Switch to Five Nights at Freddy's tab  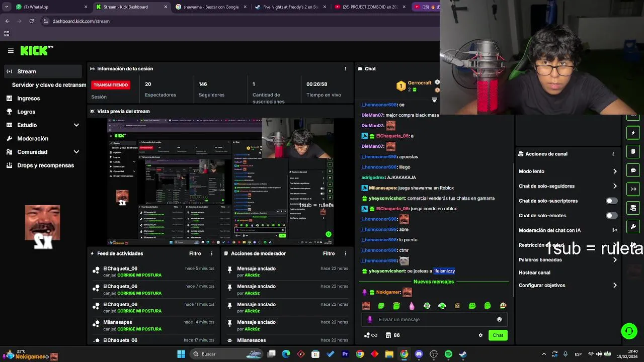[290, 7]
